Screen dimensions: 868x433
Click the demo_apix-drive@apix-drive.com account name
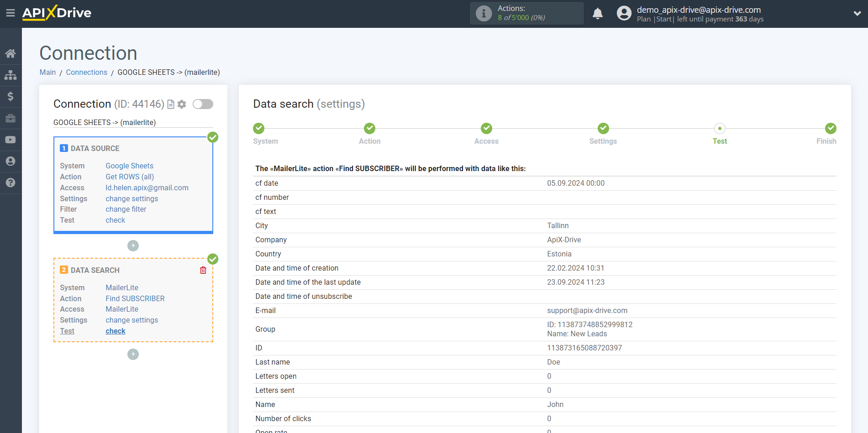click(x=699, y=10)
